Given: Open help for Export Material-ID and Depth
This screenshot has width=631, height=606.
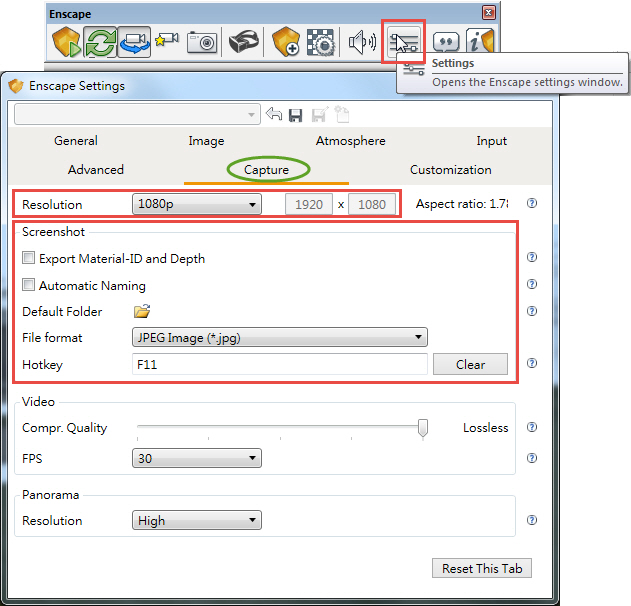Looking at the screenshot, I should click(x=532, y=257).
